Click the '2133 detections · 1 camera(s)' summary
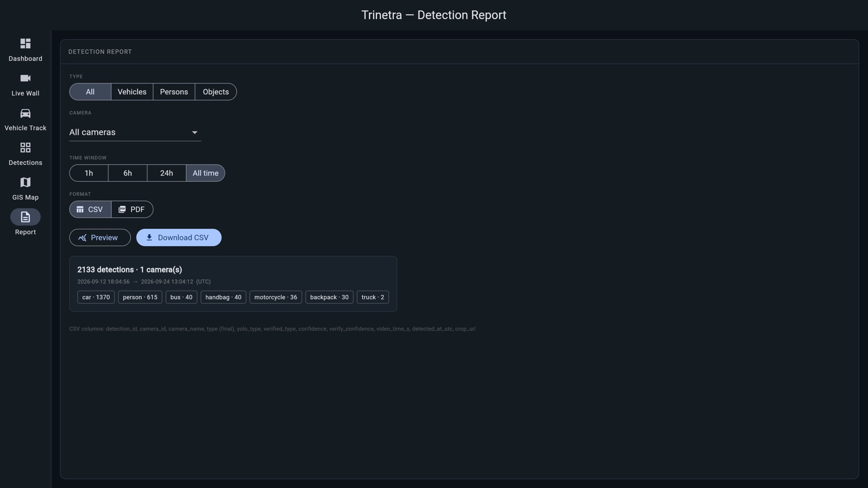Image resolution: width=868 pixels, height=488 pixels. coord(130,269)
